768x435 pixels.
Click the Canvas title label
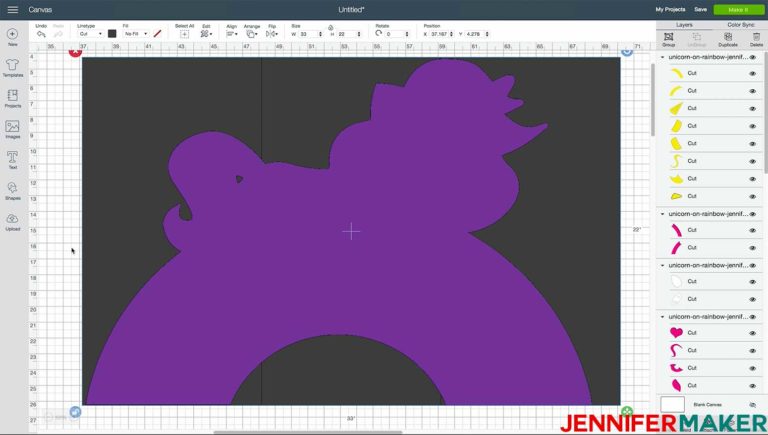click(40, 9)
